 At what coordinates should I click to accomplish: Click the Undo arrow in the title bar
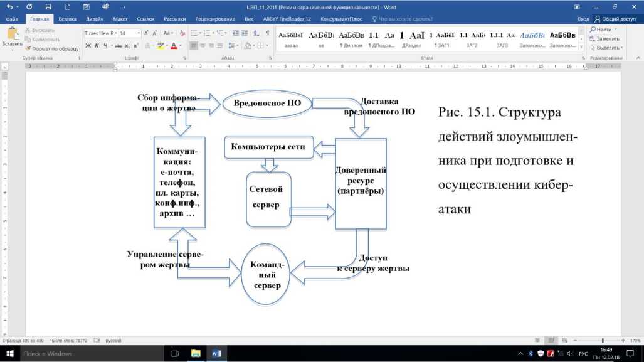coord(10,7)
